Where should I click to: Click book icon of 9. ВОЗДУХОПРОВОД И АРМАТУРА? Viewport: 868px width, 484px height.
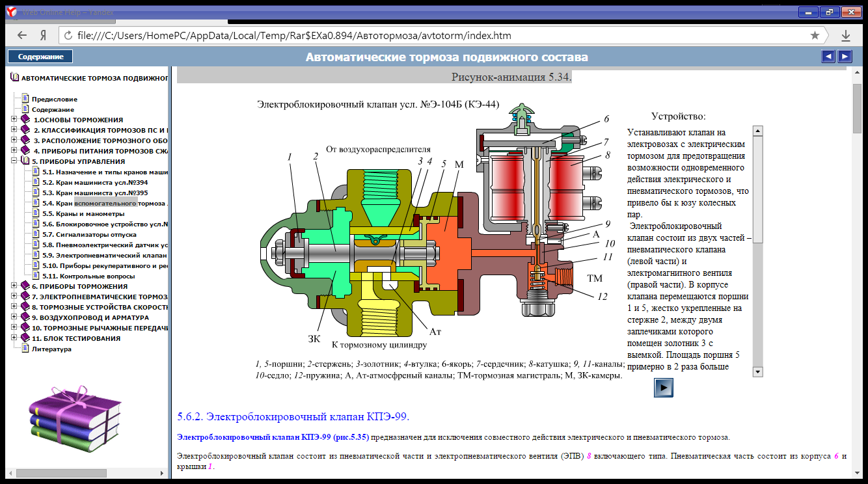pos(25,317)
